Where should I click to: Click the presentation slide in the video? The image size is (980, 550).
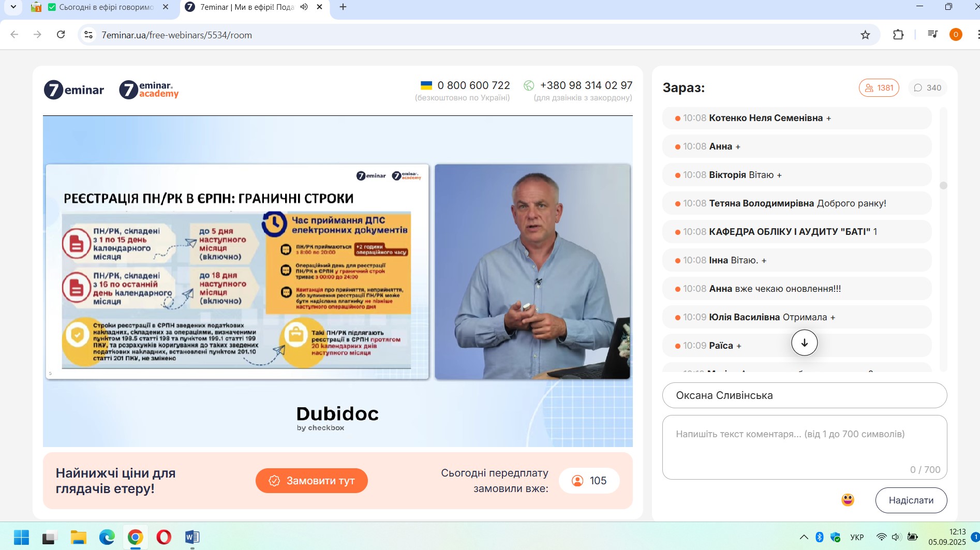[x=237, y=272]
